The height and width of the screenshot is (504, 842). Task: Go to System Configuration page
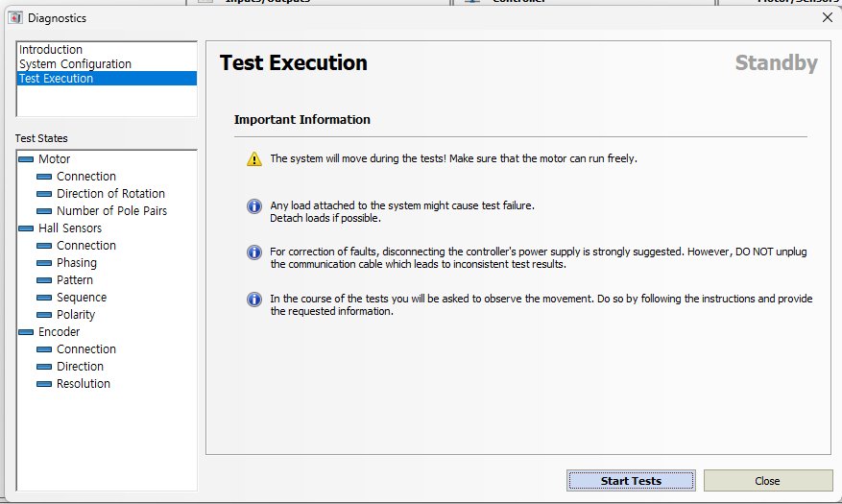coord(75,64)
